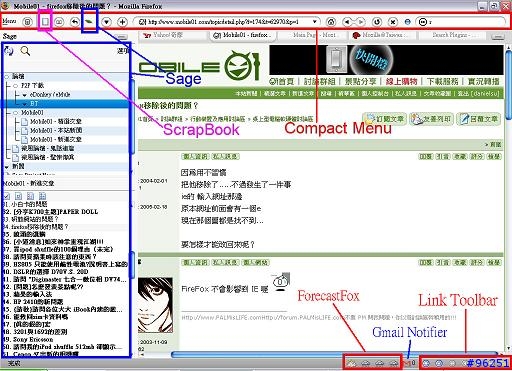Viewport: 512px width, 371px height.
Task: Go forward with the right triangle navigation icon
Action: 360,22
